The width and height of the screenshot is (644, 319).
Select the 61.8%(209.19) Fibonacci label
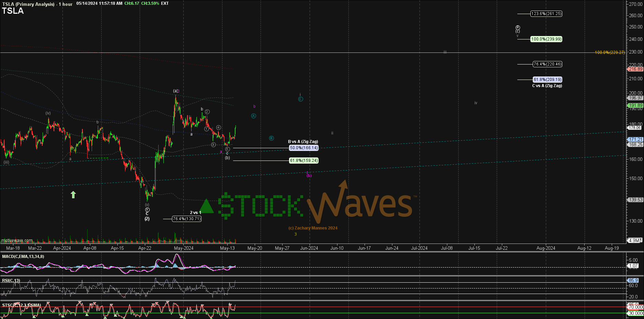[x=548, y=80]
